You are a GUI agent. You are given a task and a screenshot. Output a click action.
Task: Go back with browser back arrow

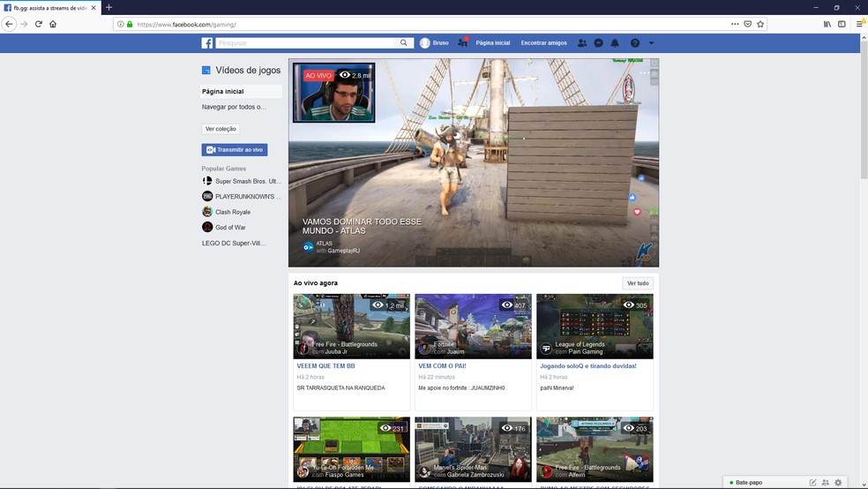[x=9, y=24]
